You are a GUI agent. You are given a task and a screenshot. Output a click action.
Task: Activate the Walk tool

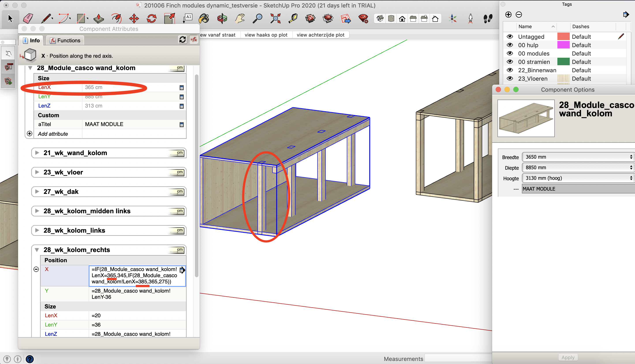coord(488,18)
